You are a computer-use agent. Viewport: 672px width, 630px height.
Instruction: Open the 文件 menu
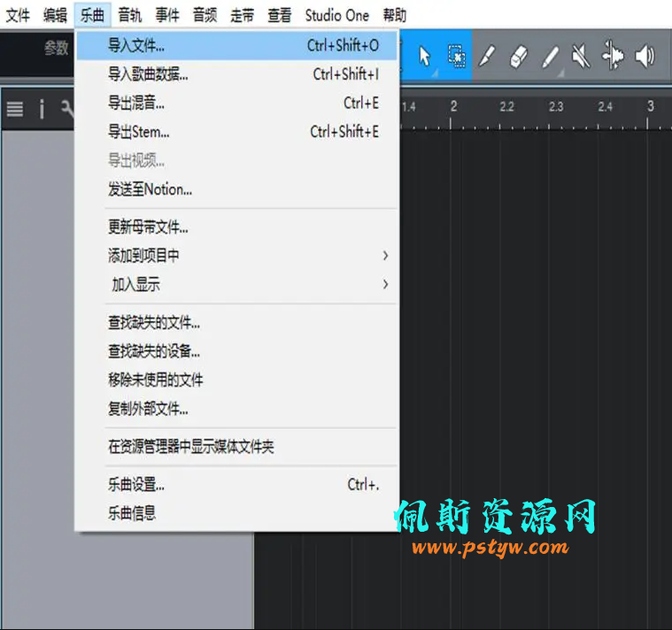[x=18, y=15]
